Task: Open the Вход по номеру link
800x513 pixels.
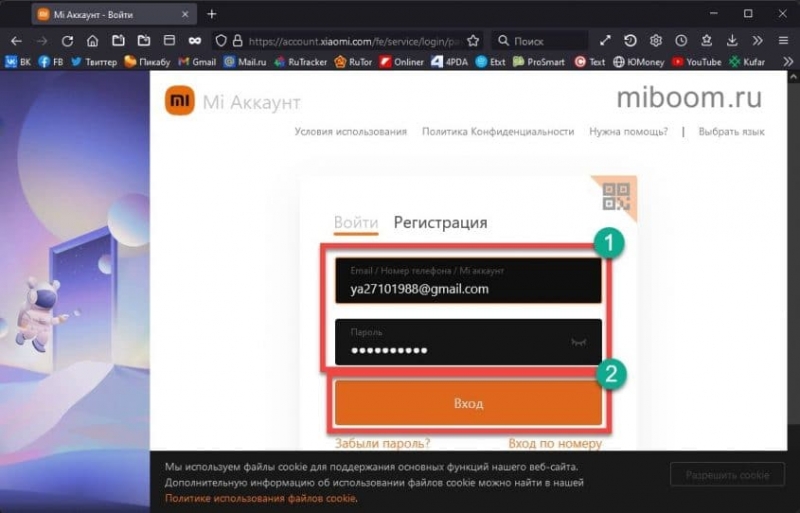Action: tap(555, 444)
